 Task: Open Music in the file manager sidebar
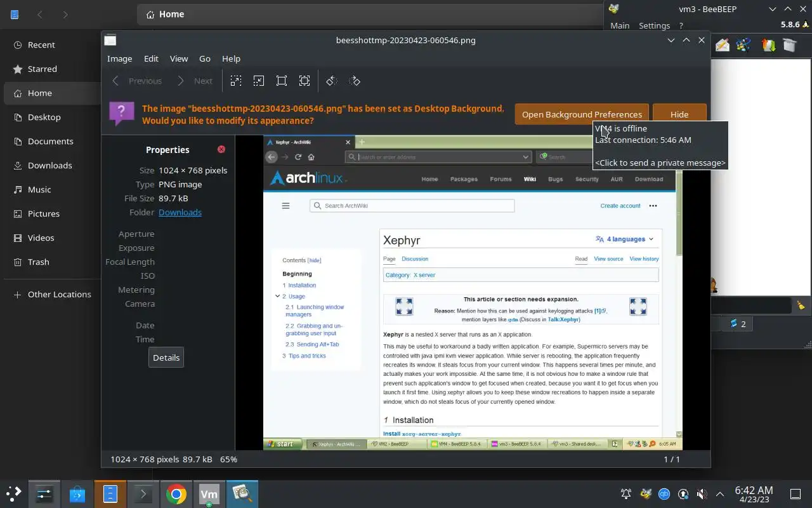click(x=51, y=189)
